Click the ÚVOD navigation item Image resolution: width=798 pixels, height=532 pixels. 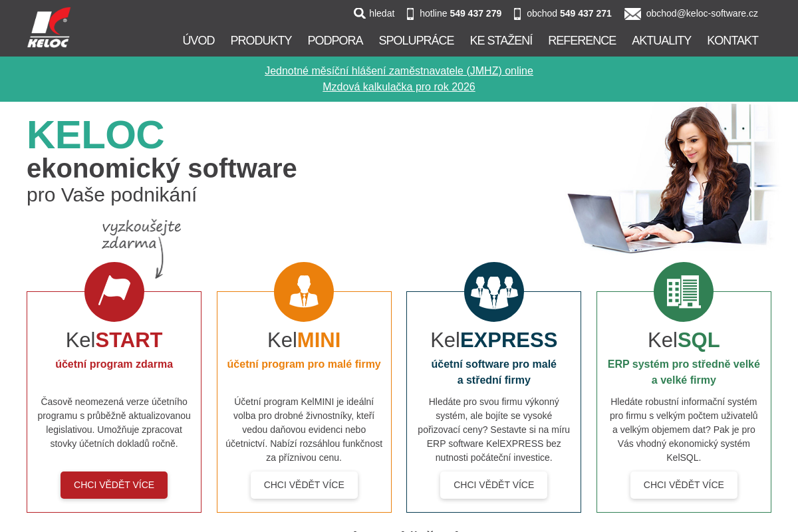click(199, 40)
